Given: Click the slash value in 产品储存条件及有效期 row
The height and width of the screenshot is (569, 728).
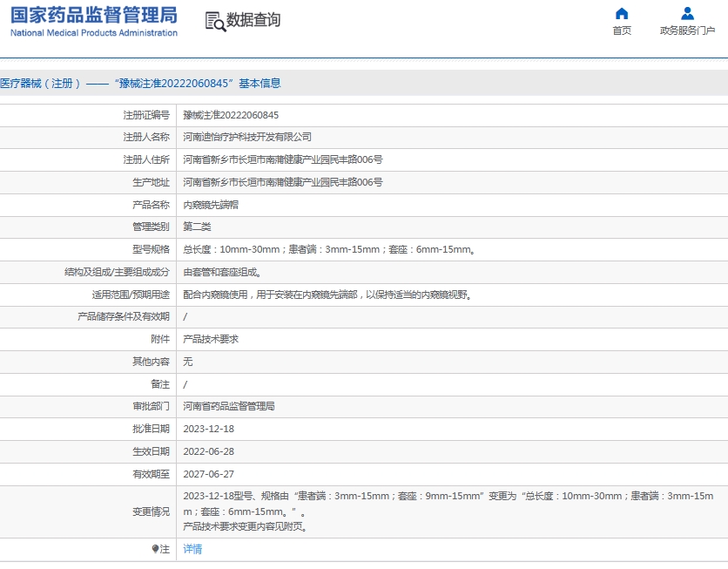Looking at the screenshot, I should coord(185,317).
